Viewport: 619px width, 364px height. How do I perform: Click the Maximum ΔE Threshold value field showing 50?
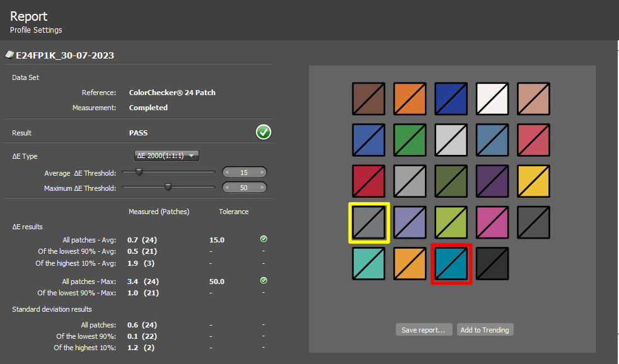[244, 188]
